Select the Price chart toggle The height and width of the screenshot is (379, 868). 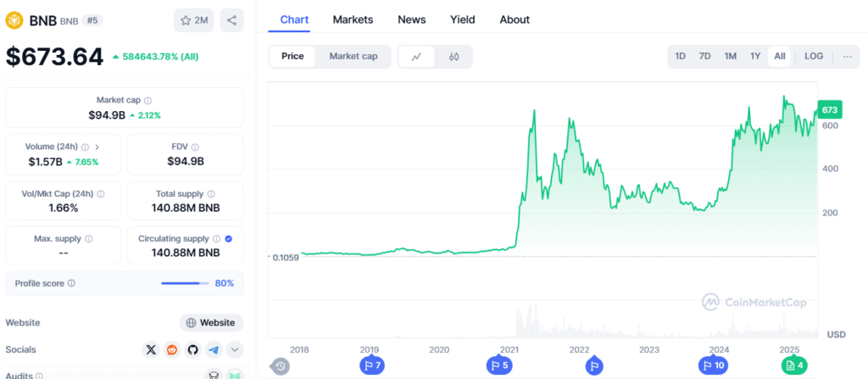[x=292, y=57]
